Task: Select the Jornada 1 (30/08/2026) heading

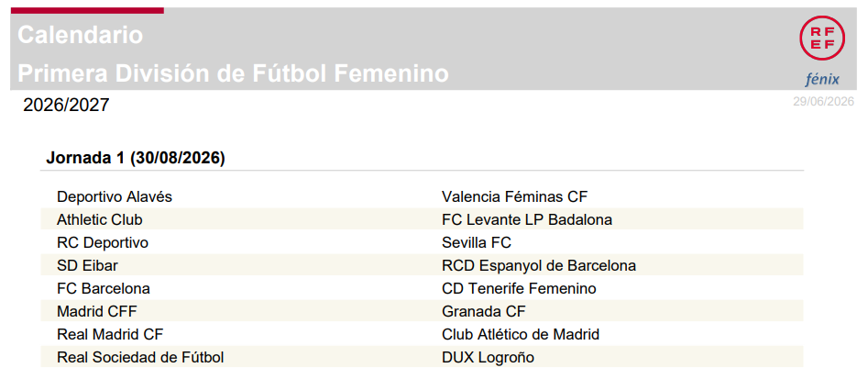Action: pyautogui.click(x=135, y=158)
